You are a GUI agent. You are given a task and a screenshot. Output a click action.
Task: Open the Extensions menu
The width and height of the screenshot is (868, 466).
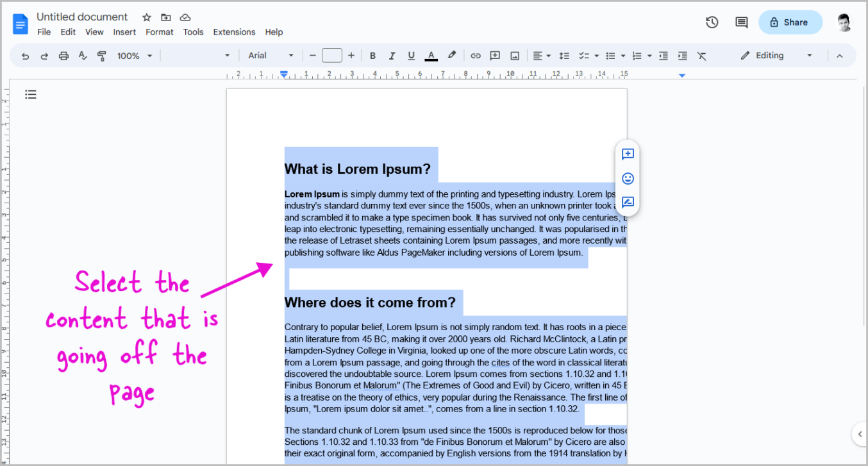pos(234,32)
